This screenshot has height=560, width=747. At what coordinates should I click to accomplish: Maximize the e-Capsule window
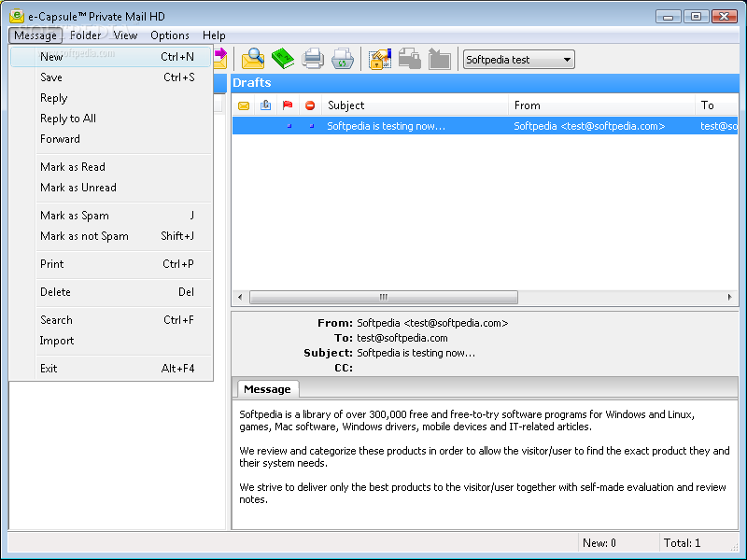(x=696, y=17)
